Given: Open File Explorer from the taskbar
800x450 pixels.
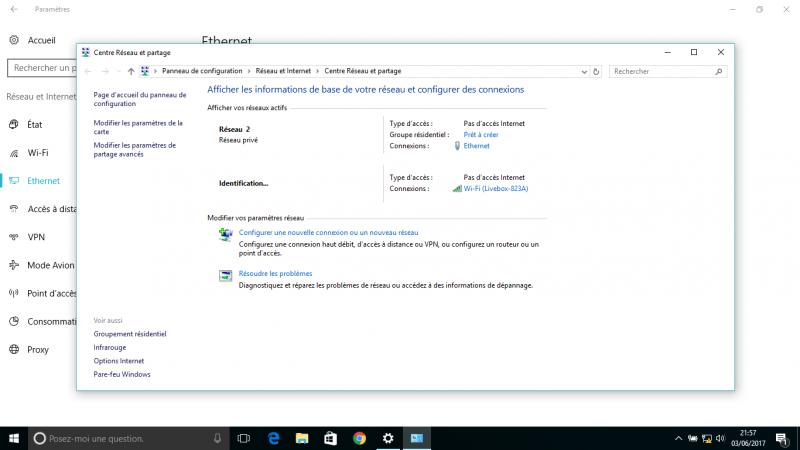Looking at the screenshot, I should click(x=302, y=438).
